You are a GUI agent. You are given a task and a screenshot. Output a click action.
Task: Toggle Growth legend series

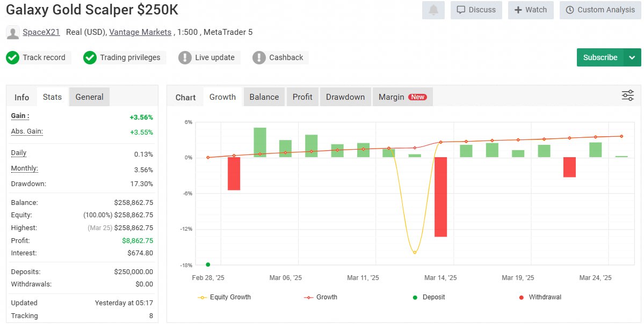coord(321,297)
